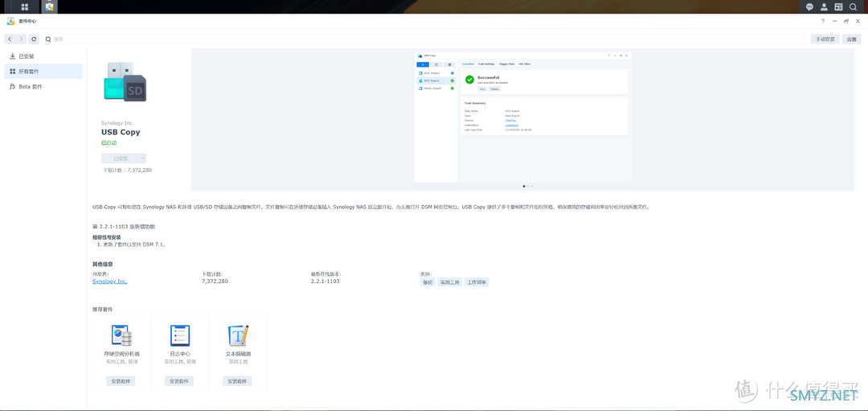The image size is (868, 411).
Task: Install the 文本编辑器 package
Action: pyautogui.click(x=237, y=381)
